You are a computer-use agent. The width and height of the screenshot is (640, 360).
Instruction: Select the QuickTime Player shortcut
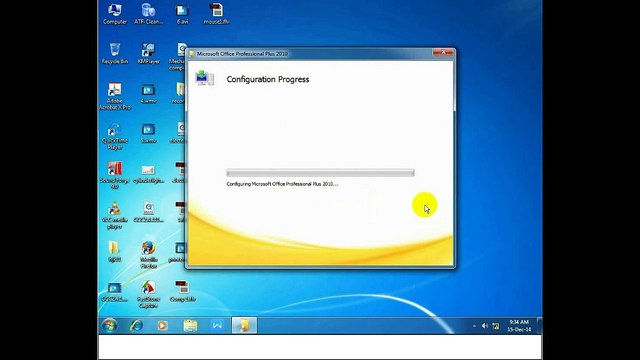point(115,136)
